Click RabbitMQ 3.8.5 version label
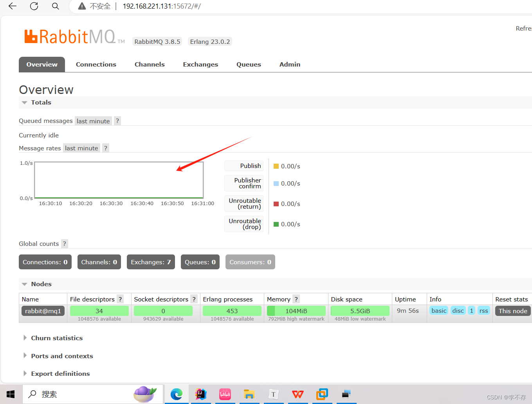 pyautogui.click(x=157, y=41)
